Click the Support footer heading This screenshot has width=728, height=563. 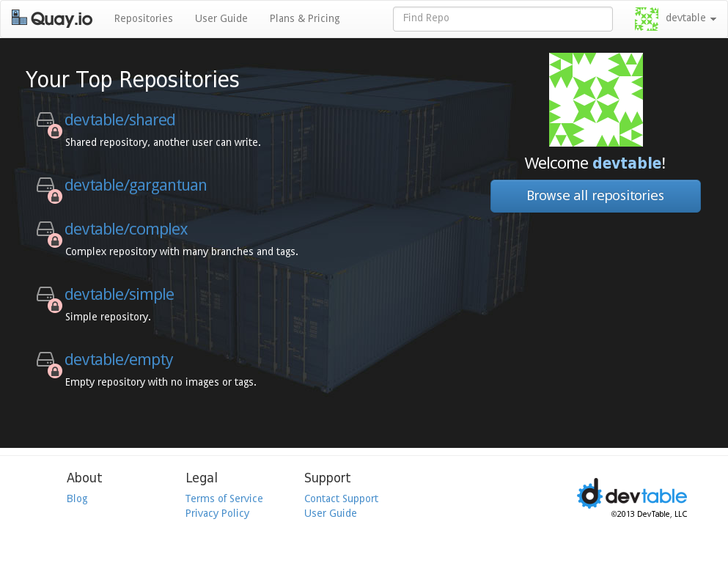(x=327, y=478)
